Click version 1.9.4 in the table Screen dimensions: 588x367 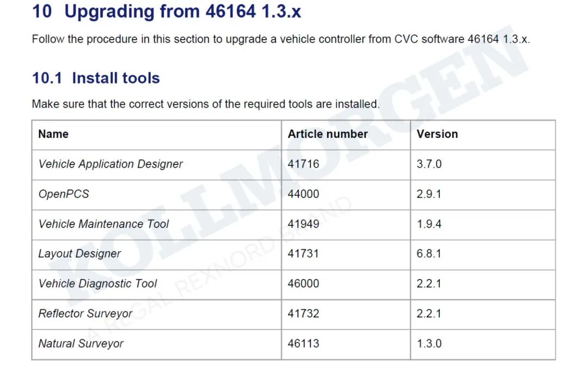429,224
